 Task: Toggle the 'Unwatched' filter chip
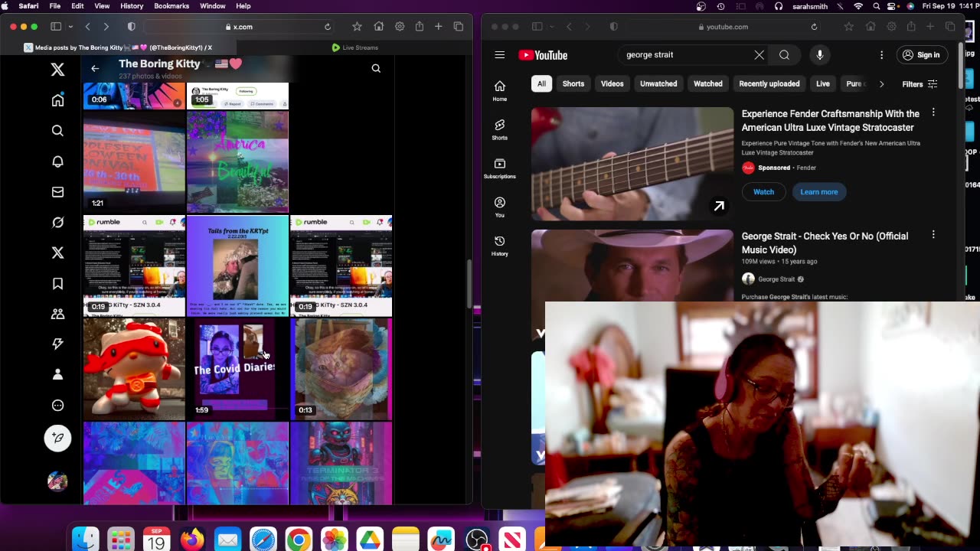coord(658,84)
